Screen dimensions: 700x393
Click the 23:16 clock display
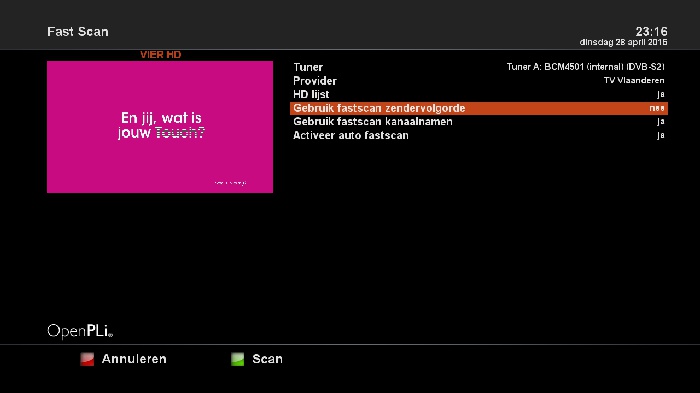651,31
